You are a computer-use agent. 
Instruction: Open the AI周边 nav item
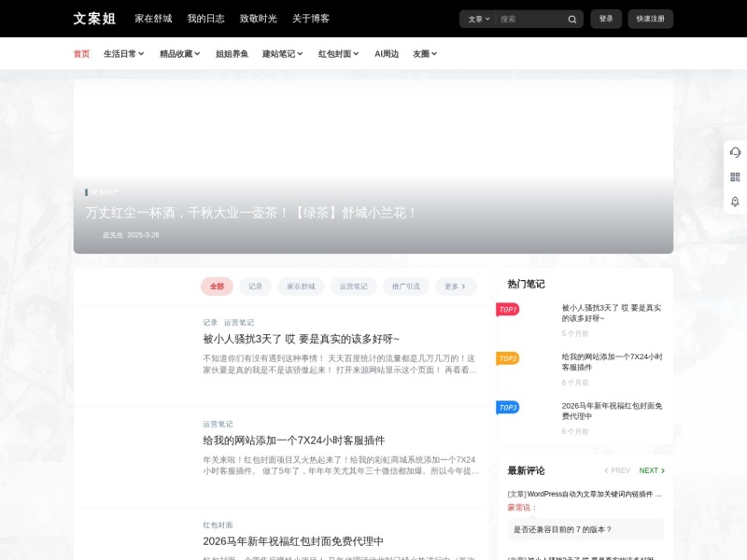pos(387,54)
